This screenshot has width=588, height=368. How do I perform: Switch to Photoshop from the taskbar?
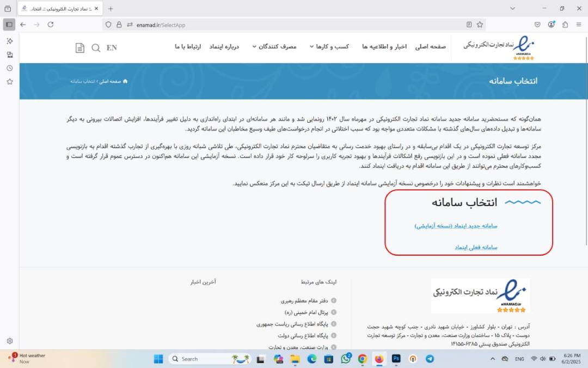coord(396,359)
